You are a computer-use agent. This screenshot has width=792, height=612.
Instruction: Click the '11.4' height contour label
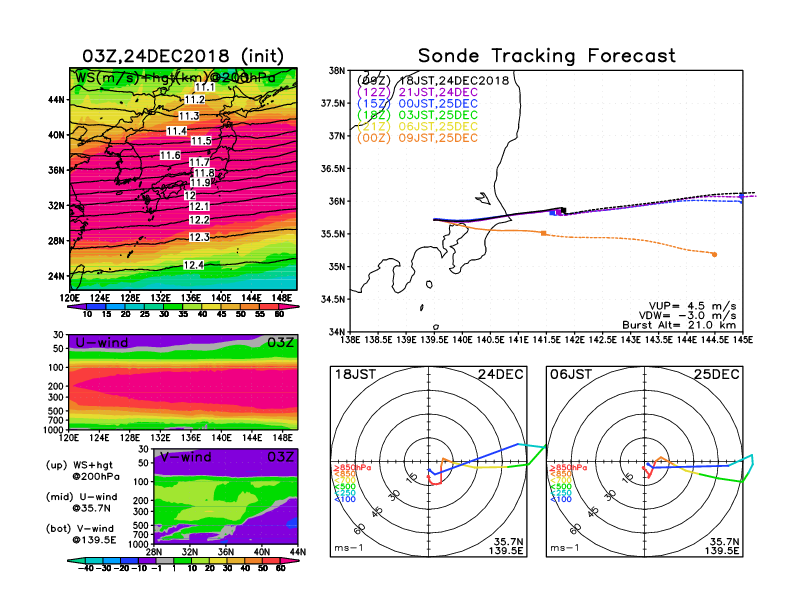176,131
